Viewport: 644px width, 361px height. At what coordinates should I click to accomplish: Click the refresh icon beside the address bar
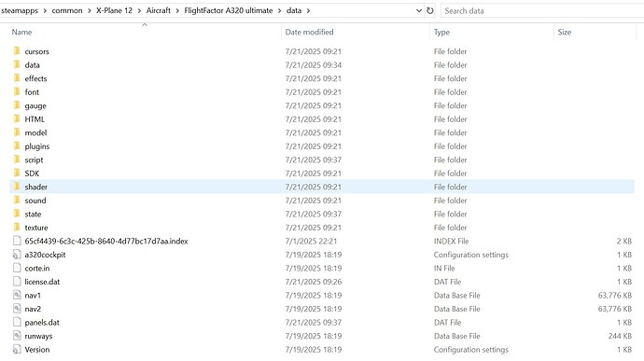[x=430, y=10]
